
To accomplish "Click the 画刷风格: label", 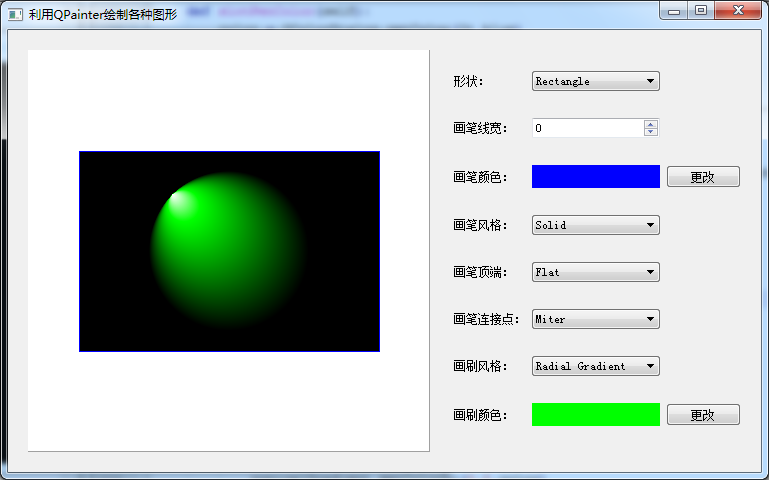I will [x=480, y=366].
